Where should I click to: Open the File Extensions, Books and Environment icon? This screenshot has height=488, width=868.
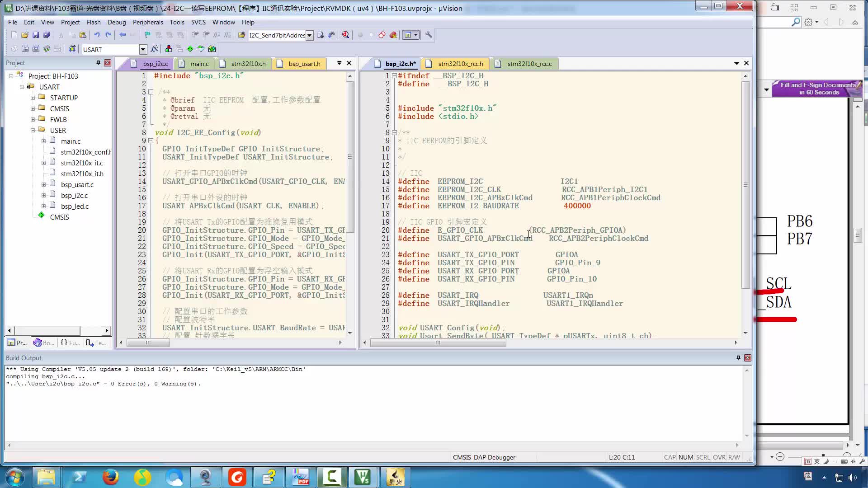tap(169, 49)
